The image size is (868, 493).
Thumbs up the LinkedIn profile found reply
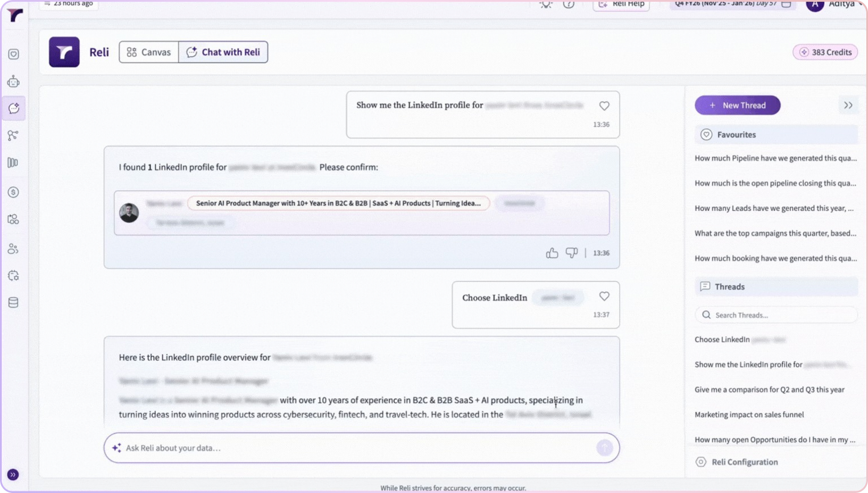[x=552, y=253]
